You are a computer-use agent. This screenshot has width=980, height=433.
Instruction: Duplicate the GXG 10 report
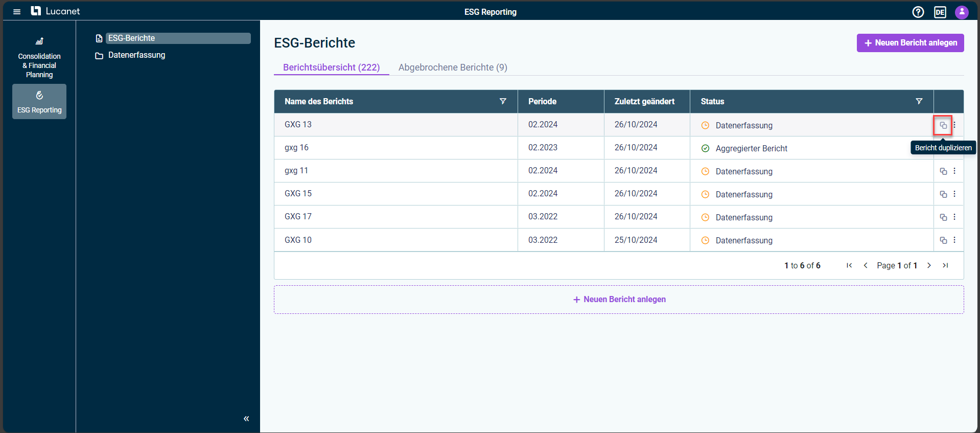(943, 240)
